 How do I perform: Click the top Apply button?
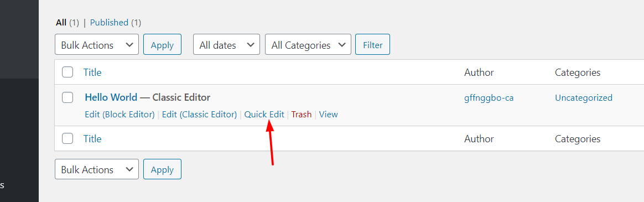point(162,45)
